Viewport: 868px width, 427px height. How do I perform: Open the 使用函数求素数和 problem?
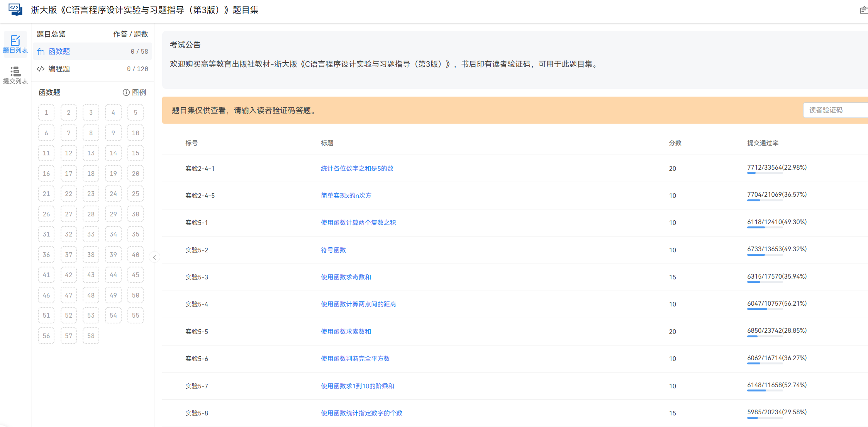(346, 331)
